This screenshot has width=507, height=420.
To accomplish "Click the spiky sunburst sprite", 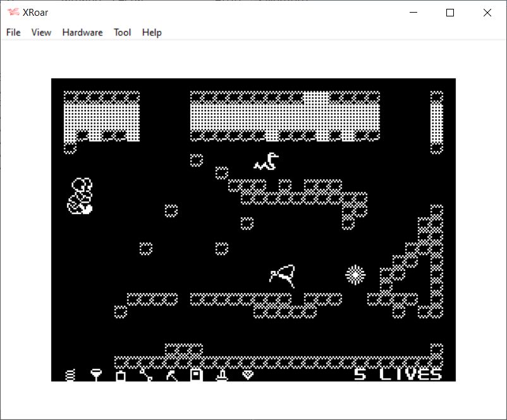I will (355, 275).
